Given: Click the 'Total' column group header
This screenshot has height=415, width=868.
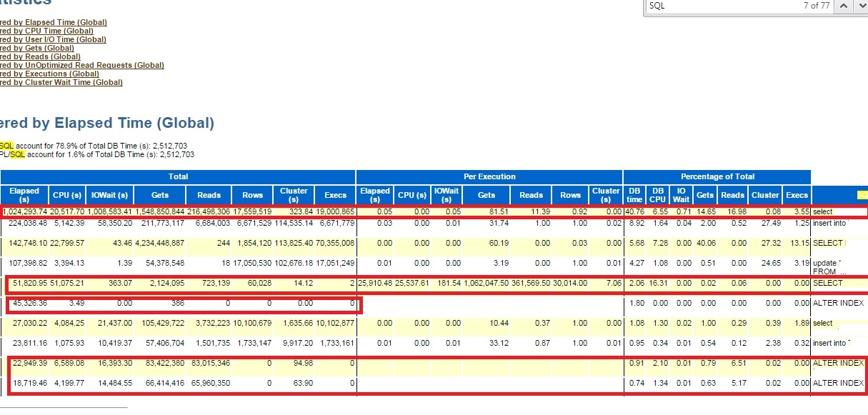Looking at the screenshot, I should click(178, 176).
